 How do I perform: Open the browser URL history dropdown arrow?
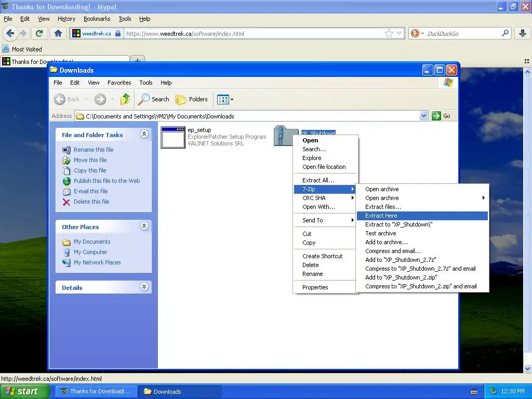click(400, 33)
